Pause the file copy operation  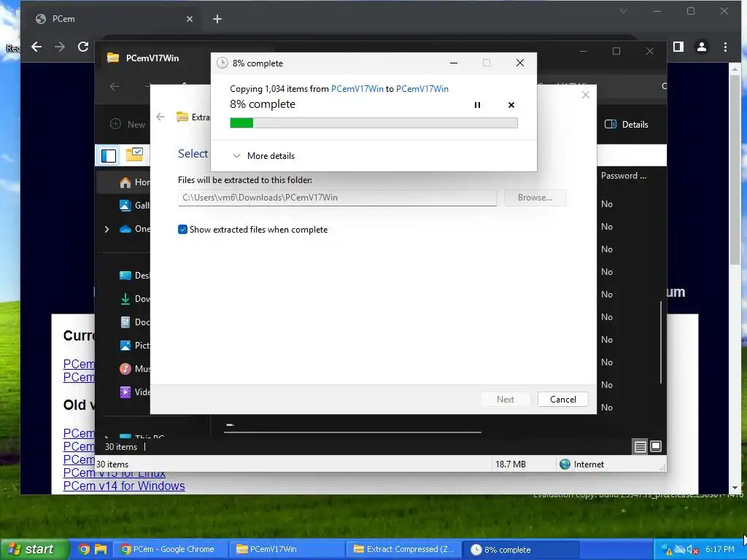(477, 105)
